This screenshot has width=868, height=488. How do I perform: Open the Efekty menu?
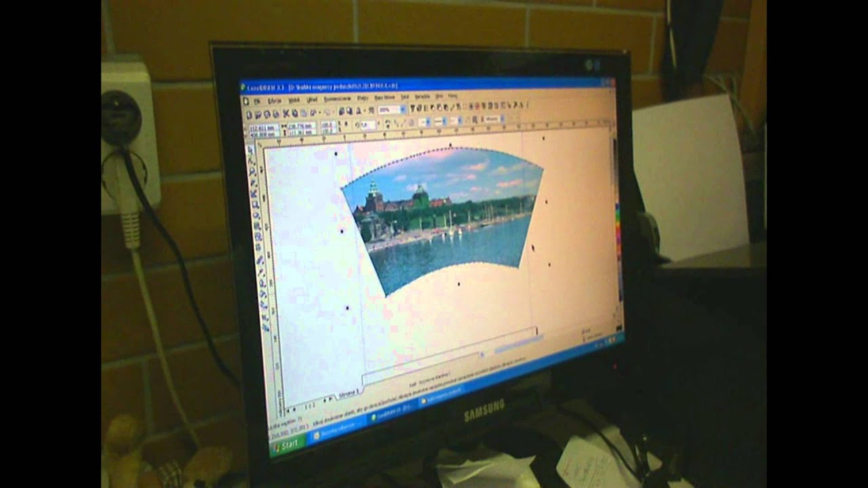[363, 98]
